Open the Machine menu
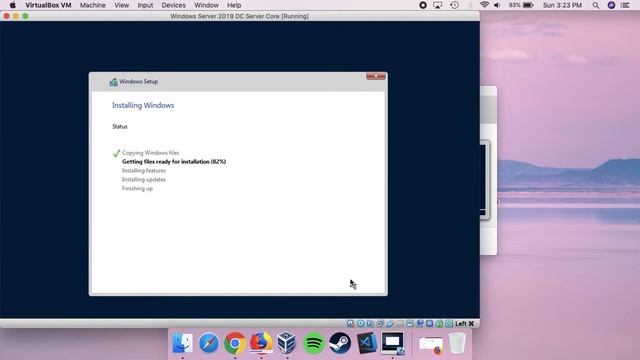Screen dimensions: 640x360 (x=93, y=5)
